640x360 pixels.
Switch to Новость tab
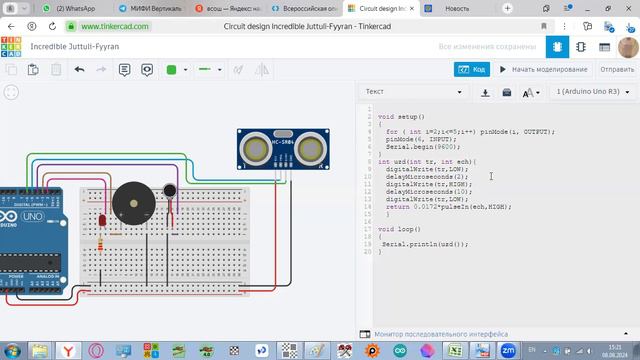tap(456, 9)
